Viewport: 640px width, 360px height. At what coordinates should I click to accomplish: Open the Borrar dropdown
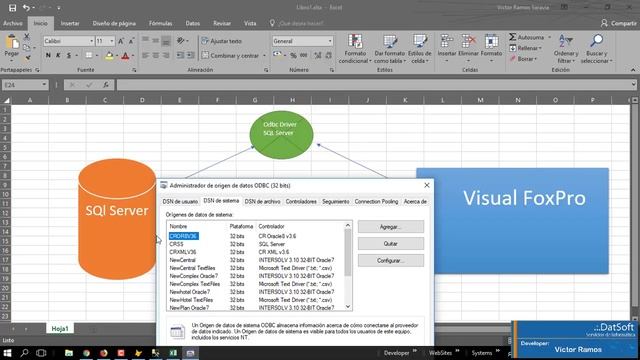point(524,59)
